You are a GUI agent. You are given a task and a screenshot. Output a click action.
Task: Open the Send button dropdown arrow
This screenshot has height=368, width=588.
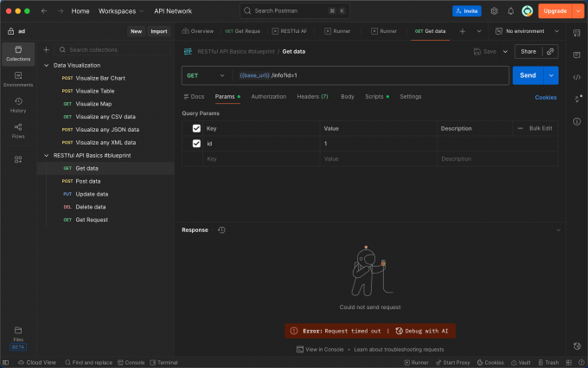point(551,75)
